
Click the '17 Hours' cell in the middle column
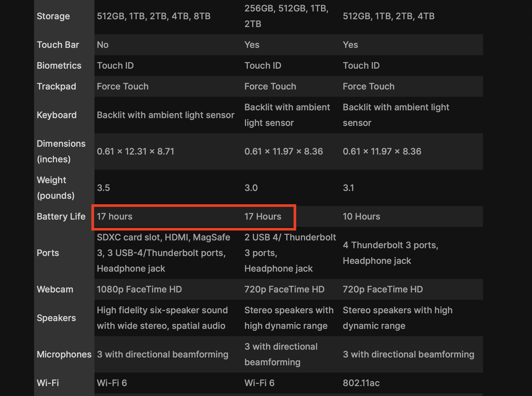pyautogui.click(x=263, y=216)
